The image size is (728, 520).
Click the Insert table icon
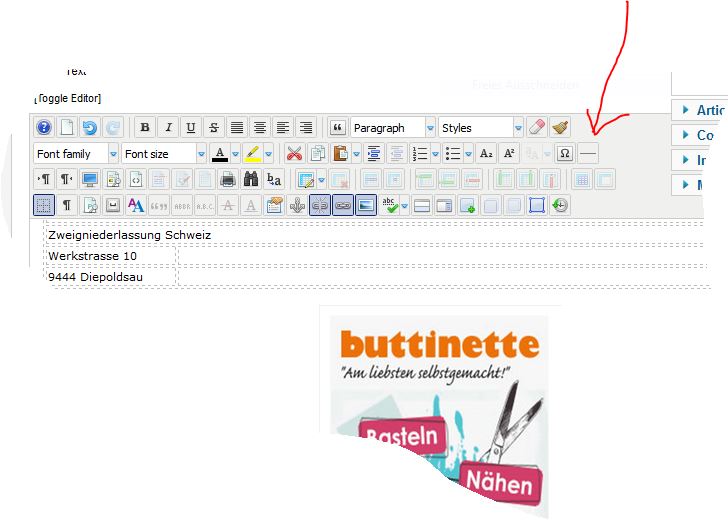tap(306, 179)
